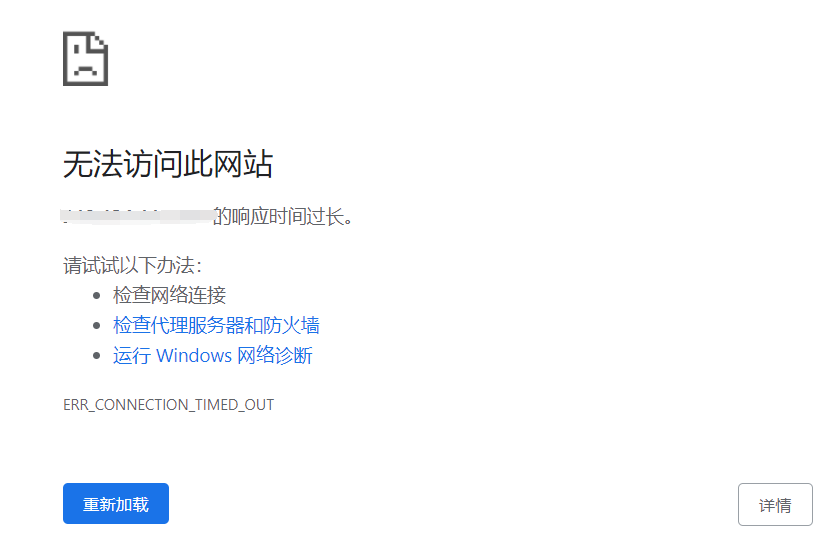Run the 运行 Windows 网络诊断 link
This screenshot has width=837, height=551.
[x=212, y=355]
